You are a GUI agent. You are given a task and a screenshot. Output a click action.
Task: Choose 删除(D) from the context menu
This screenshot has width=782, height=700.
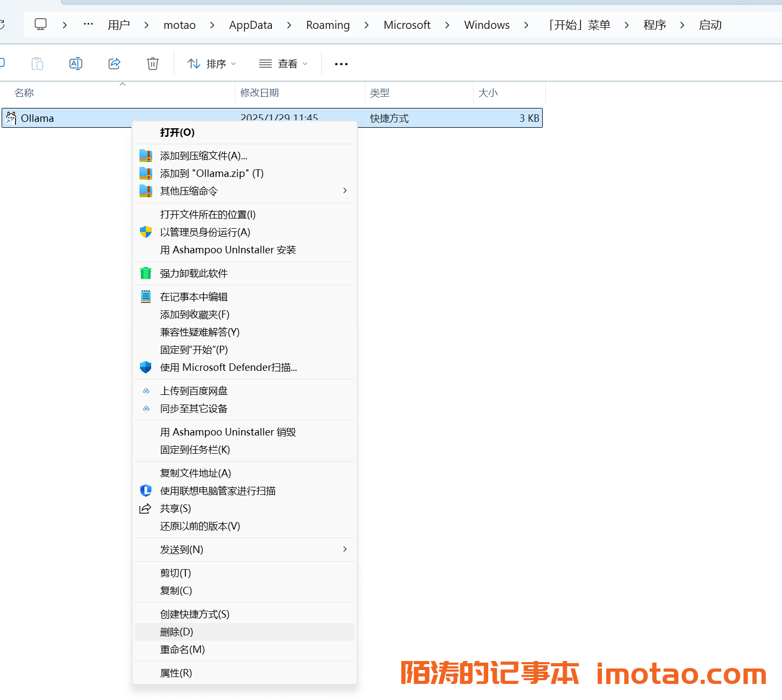177,632
